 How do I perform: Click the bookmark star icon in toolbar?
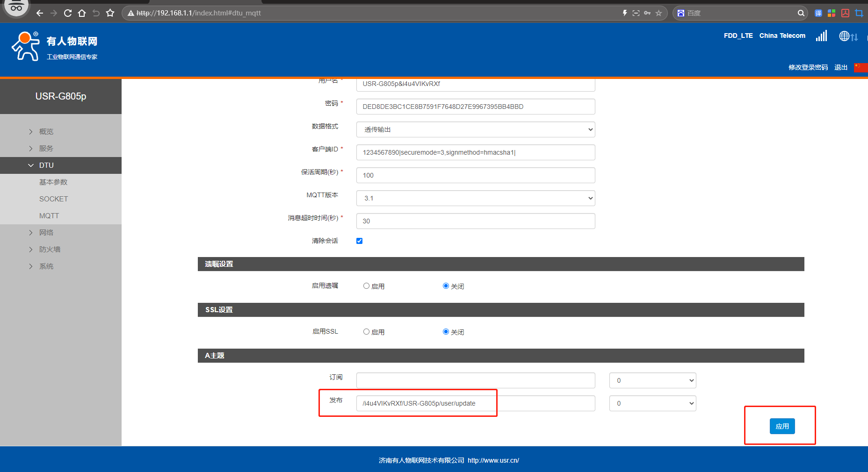(110, 13)
